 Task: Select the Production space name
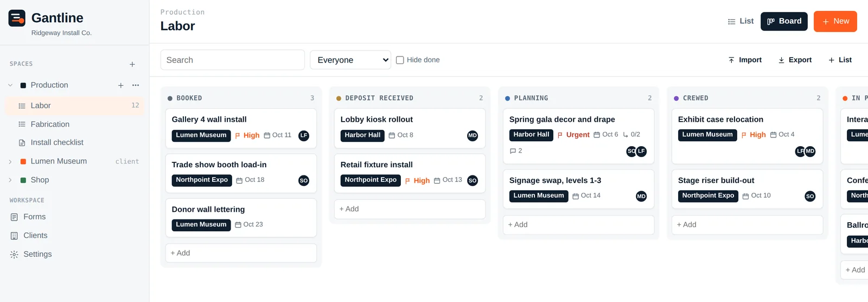[x=49, y=85]
